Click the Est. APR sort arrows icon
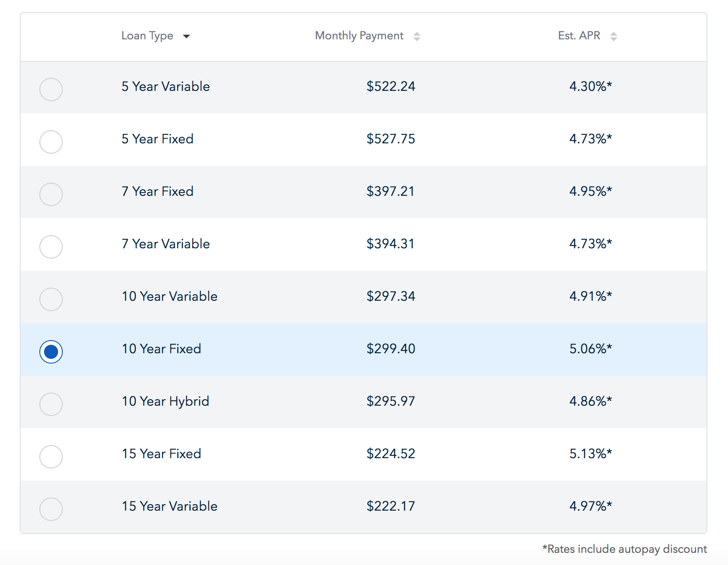 click(x=613, y=37)
